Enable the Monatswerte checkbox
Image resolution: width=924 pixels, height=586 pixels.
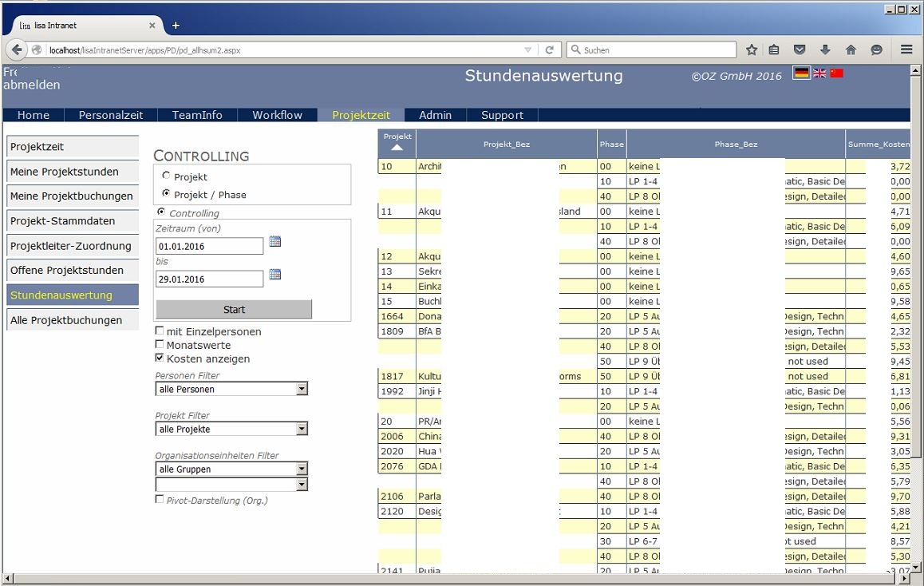point(159,344)
